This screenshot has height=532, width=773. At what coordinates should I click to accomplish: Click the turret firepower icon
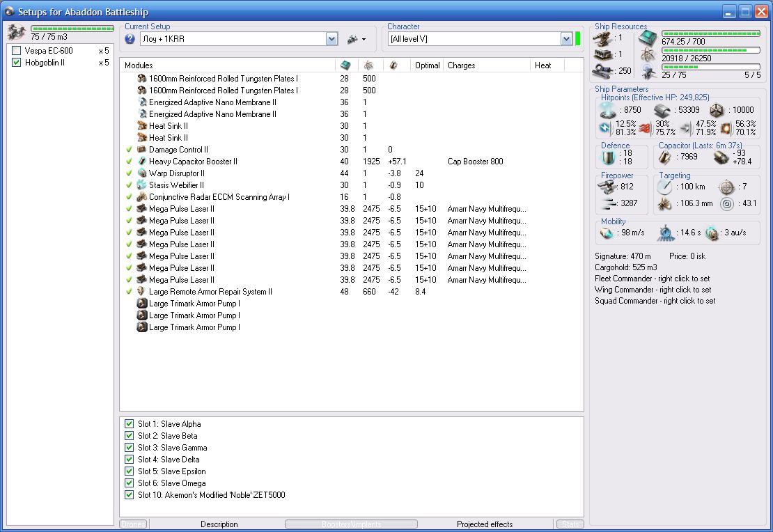[x=608, y=187]
